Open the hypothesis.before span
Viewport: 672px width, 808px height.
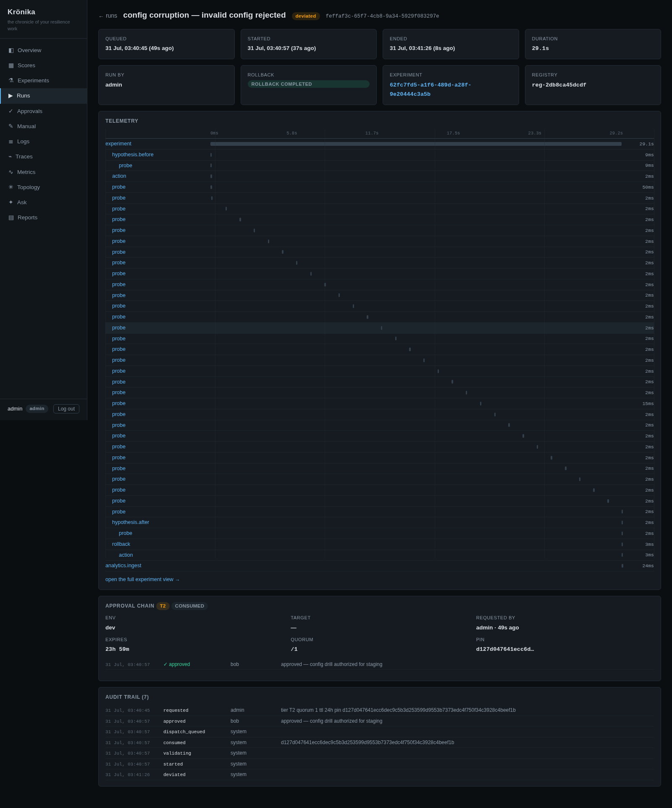(x=133, y=155)
